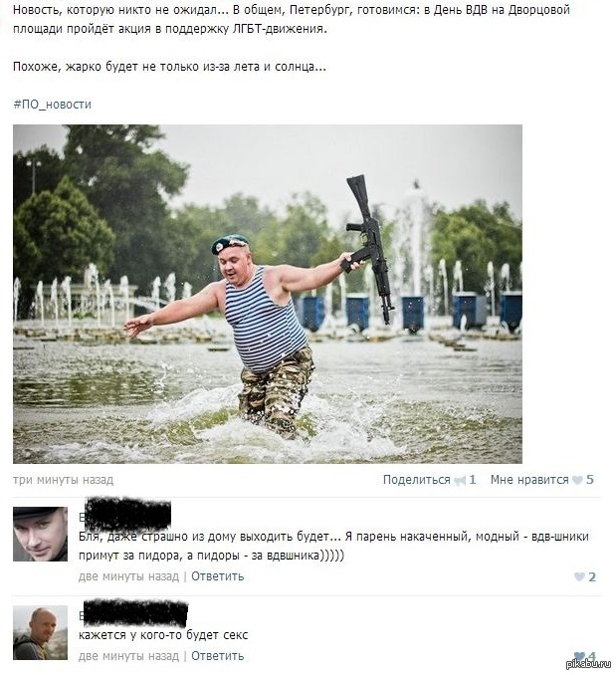Open second commenter's bald man avatar
This screenshot has height=675, width=616.
40,632
